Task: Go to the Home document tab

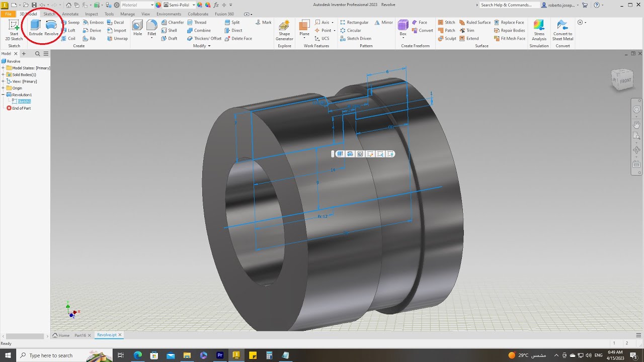Action: 61,335
